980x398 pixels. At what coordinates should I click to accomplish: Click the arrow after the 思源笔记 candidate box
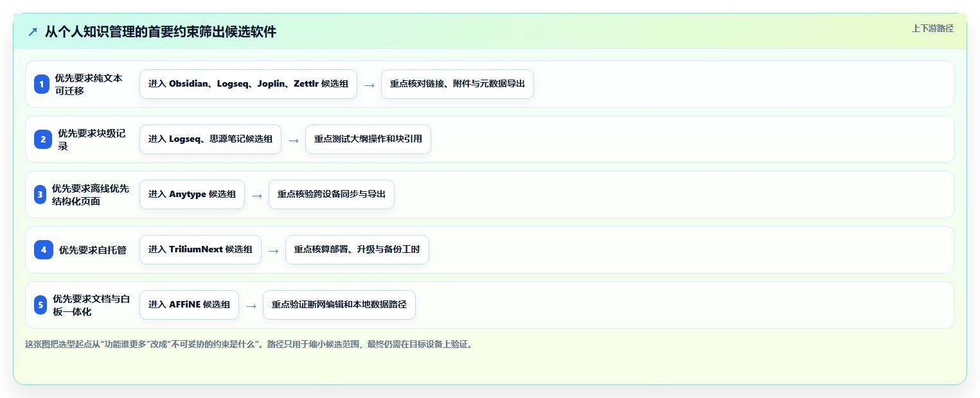pyautogui.click(x=293, y=140)
